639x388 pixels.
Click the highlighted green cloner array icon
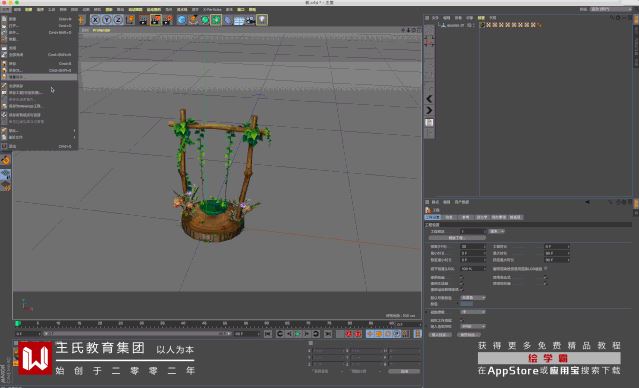coord(216,20)
